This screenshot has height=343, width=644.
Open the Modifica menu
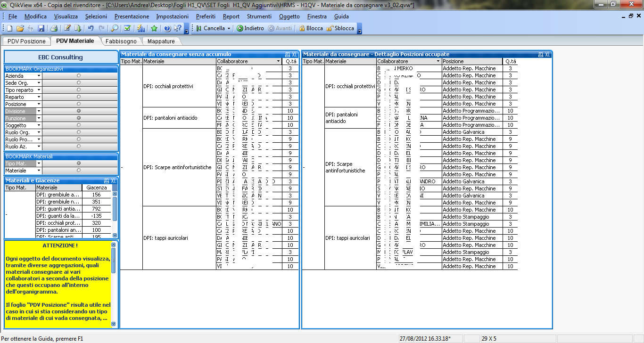(35, 16)
